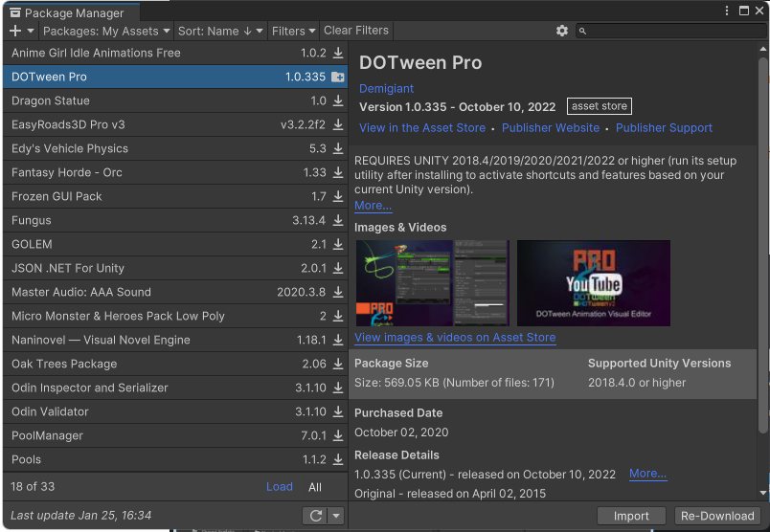Open the Packages: My Assets dropdown
Image resolution: width=770 pixels, height=532 pixels.
tap(106, 31)
